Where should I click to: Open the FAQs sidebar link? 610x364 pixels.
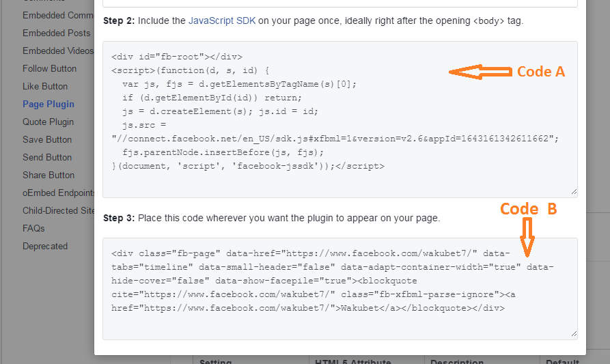[x=33, y=228]
